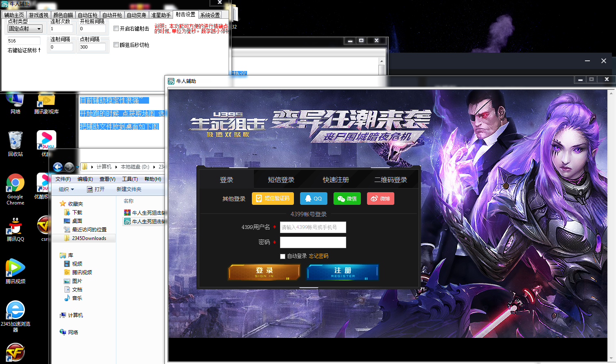Open the 帮助(H) menu

coord(153,179)
